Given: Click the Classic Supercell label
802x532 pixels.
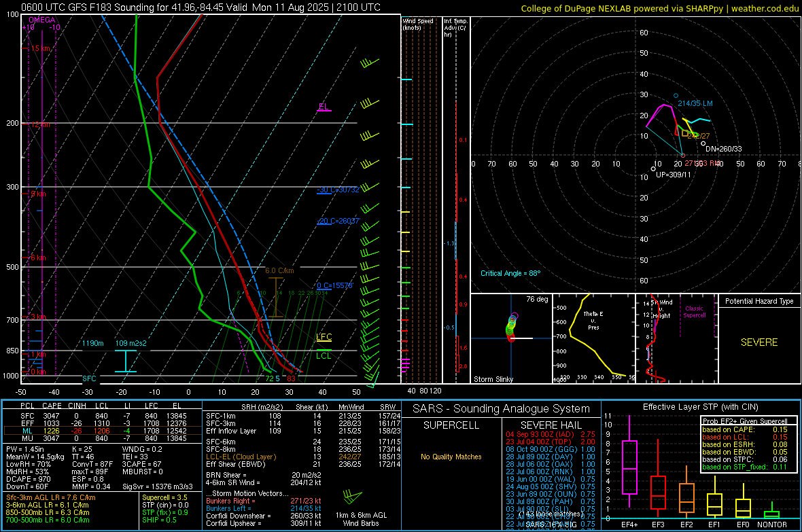Looking at the screenshot, I should coord(694,312).
